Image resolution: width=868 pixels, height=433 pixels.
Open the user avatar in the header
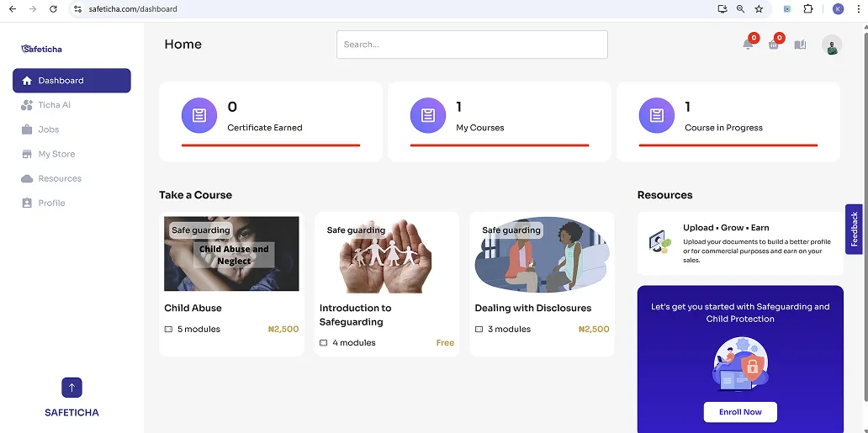click(832, 45)
